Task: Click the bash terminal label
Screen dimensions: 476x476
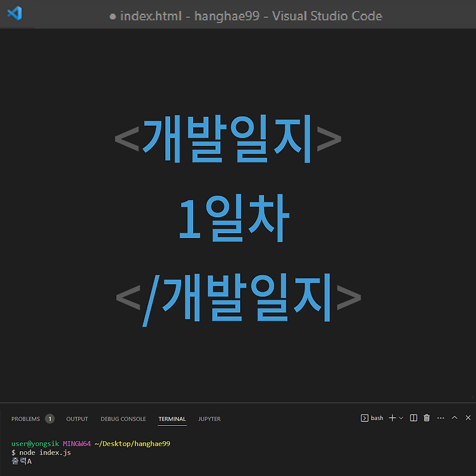Action: pyautogui.click(x=377, y=418)
